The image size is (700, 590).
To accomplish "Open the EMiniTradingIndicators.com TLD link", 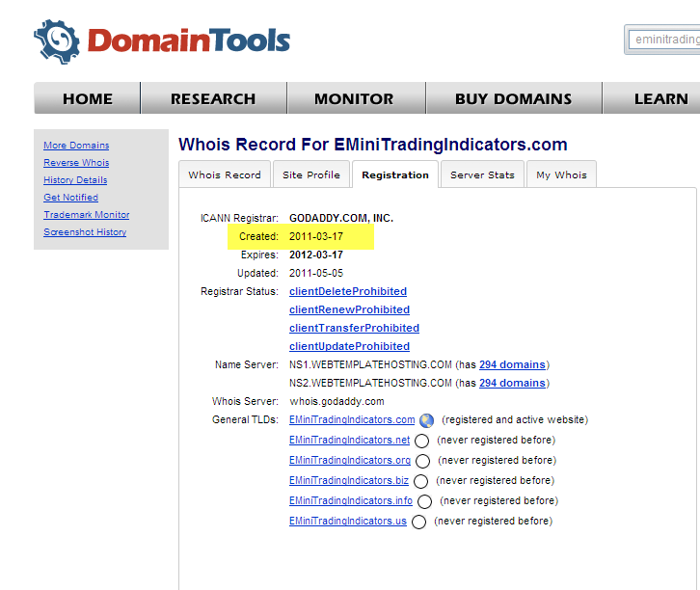I will [352, 420].
